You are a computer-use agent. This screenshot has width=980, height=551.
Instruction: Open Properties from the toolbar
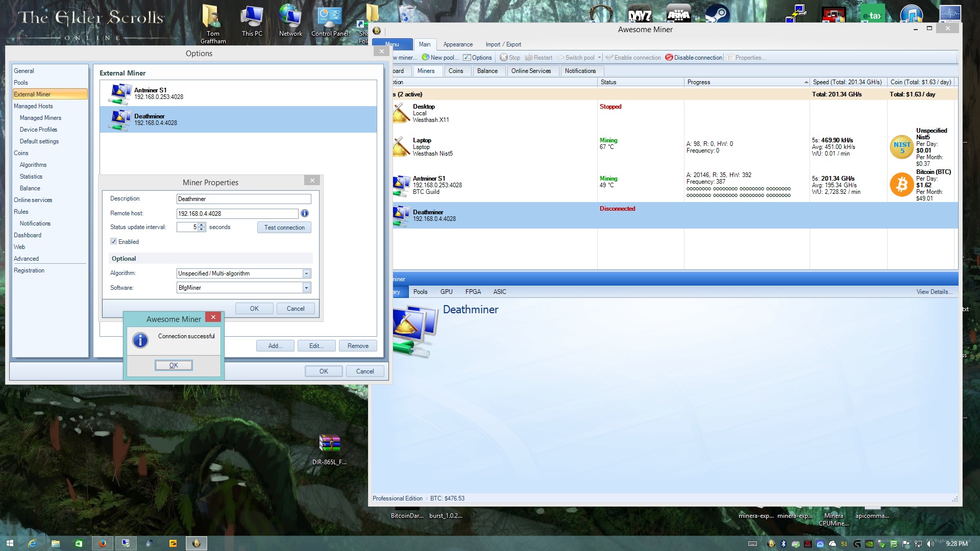(746, 58)
